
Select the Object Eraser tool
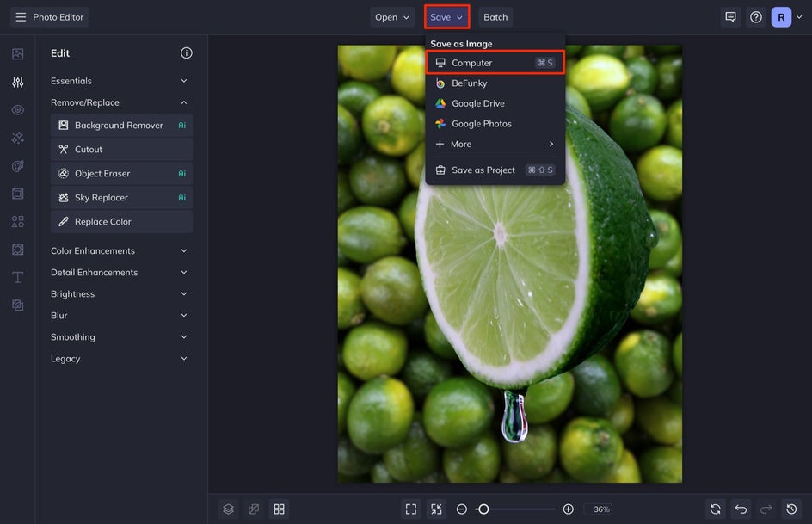tap(121, 174)
